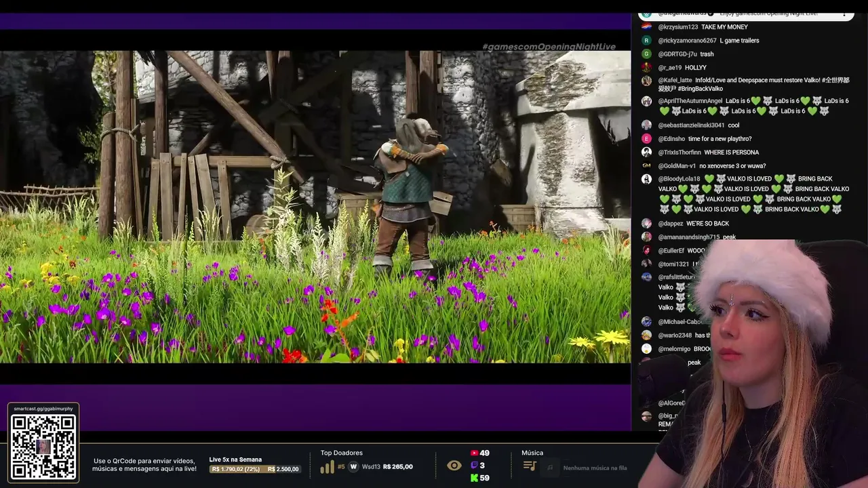The height and width of the screenshot is (488, 868).
Task: Click krzysium123's chat avatar
Action: tap(646, 27)
